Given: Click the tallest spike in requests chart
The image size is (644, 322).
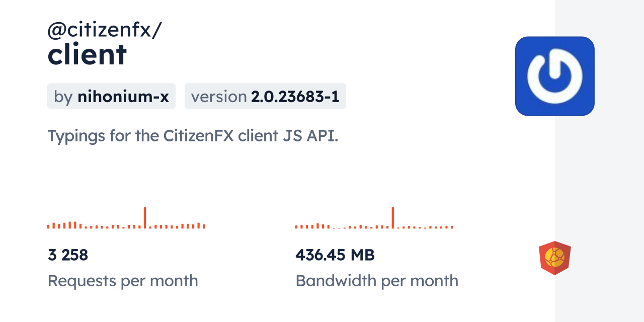Looking at the screenshot, I should [145, 218].
